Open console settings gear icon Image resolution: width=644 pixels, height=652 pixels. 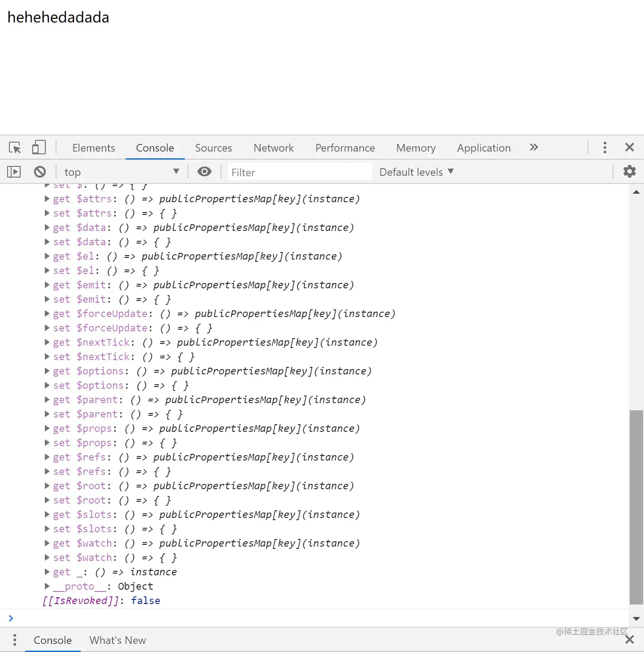tap(630, 171)
